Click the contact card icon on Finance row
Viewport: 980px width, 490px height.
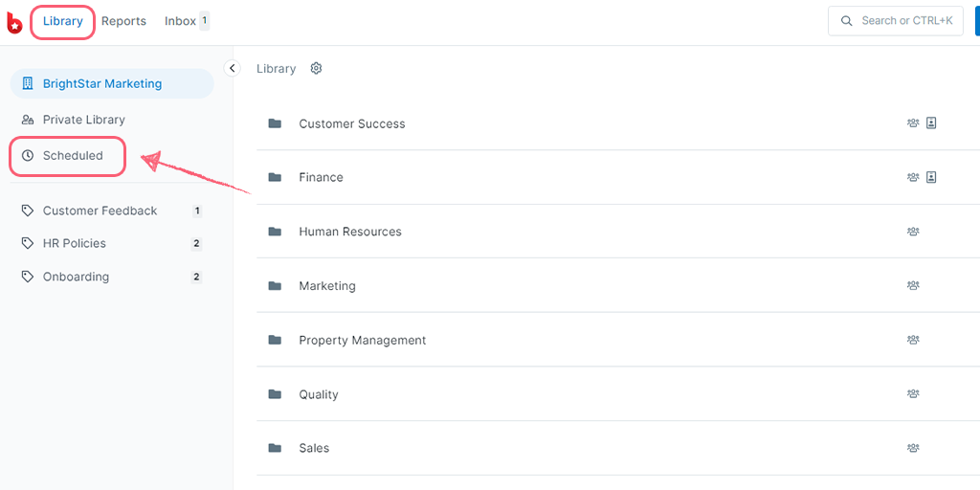click(x=931, y=177)
